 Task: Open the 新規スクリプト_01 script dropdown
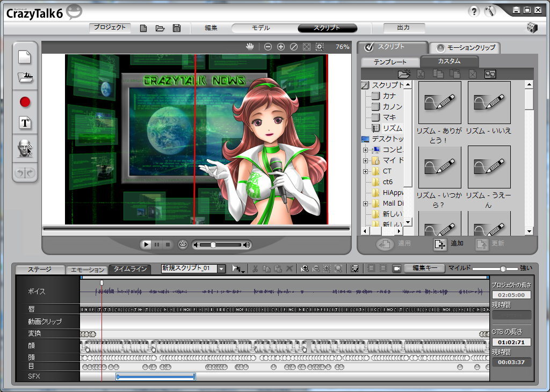221,268
